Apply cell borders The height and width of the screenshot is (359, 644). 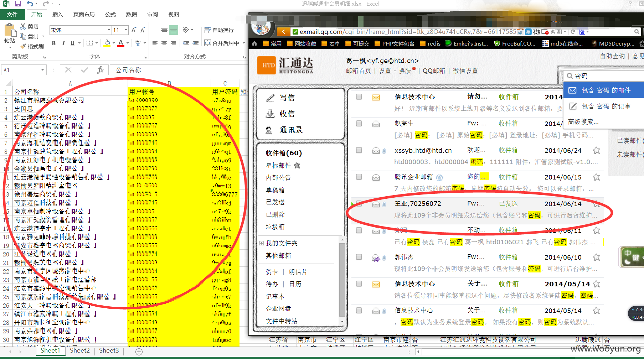pyautogui.click(x=89, y=43)
